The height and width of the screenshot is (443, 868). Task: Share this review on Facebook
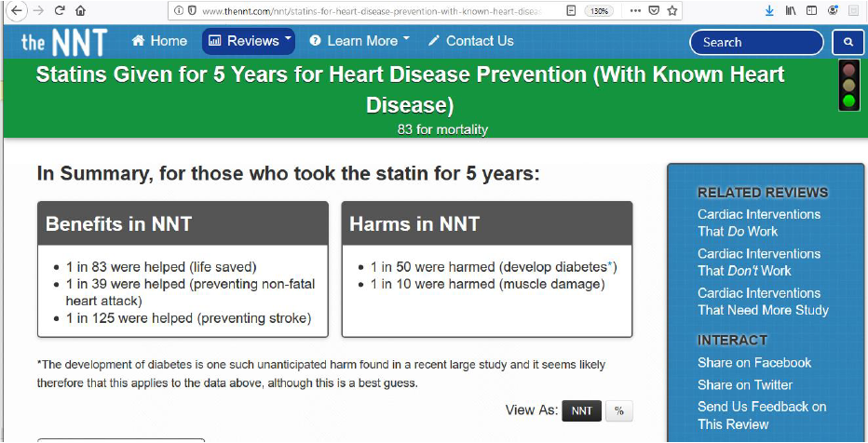click(x=754, y=363)
